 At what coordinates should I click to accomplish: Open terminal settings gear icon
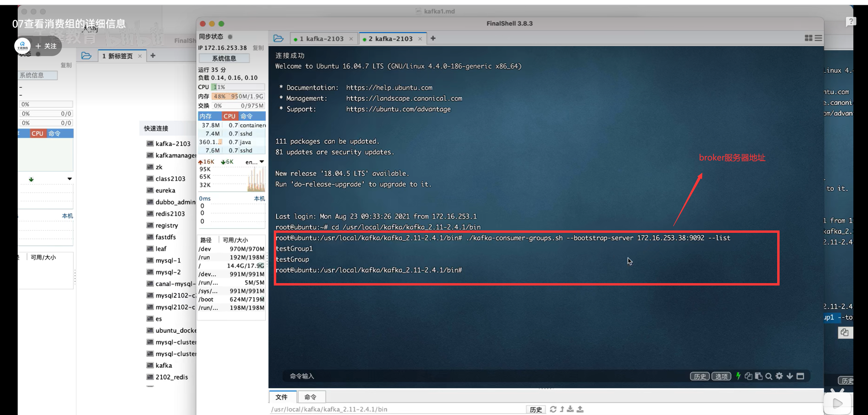coord(779,376)
